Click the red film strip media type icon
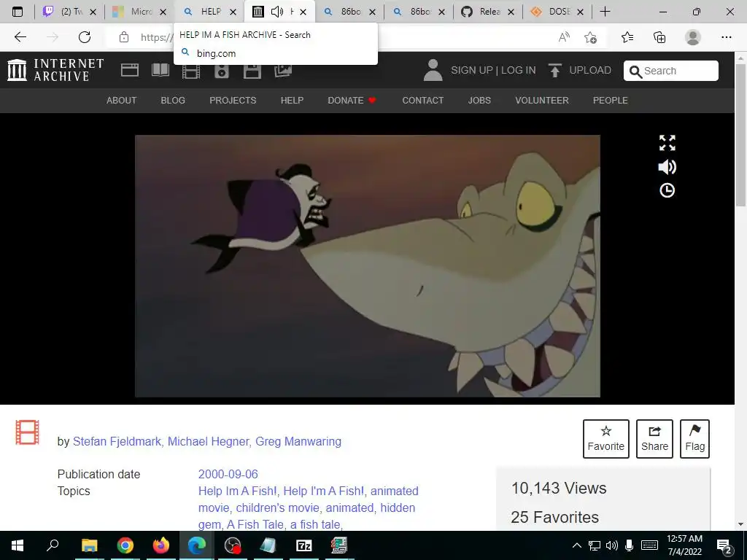The height and width of the screenshot is (560, 747). [27, 432]
